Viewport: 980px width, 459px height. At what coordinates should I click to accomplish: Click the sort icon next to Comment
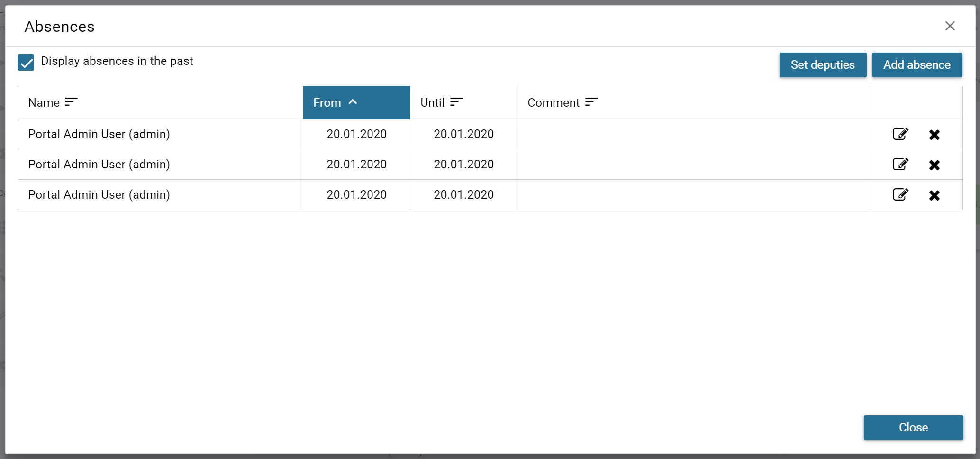tap(591, 102)
